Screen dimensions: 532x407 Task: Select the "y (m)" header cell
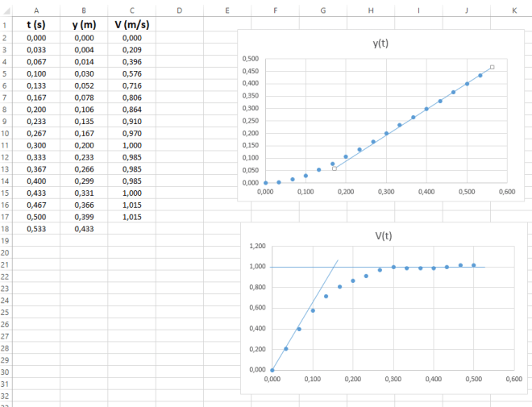click(84, 25)
